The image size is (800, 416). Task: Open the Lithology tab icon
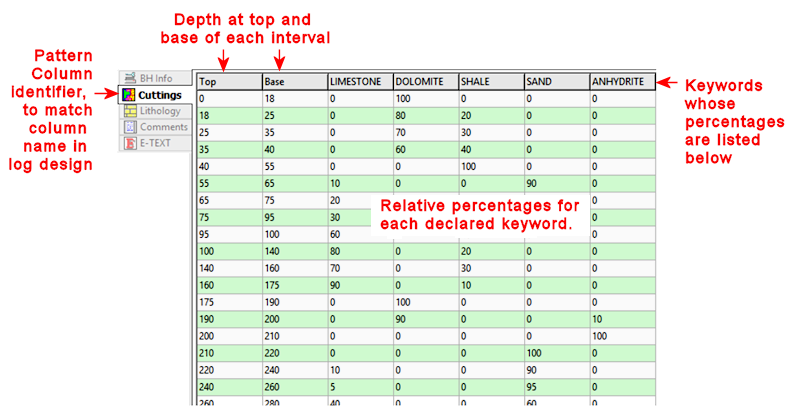(x=129, y=111)
